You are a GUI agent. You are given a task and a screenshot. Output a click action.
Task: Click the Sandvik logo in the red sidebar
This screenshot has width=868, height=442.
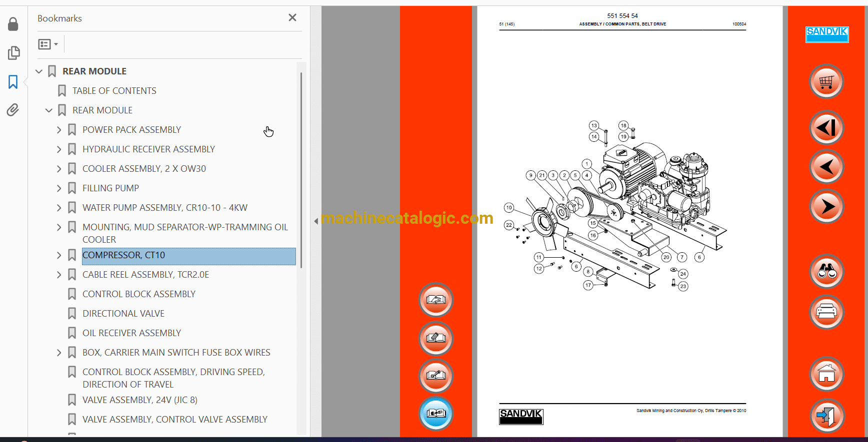coord(827,34)
